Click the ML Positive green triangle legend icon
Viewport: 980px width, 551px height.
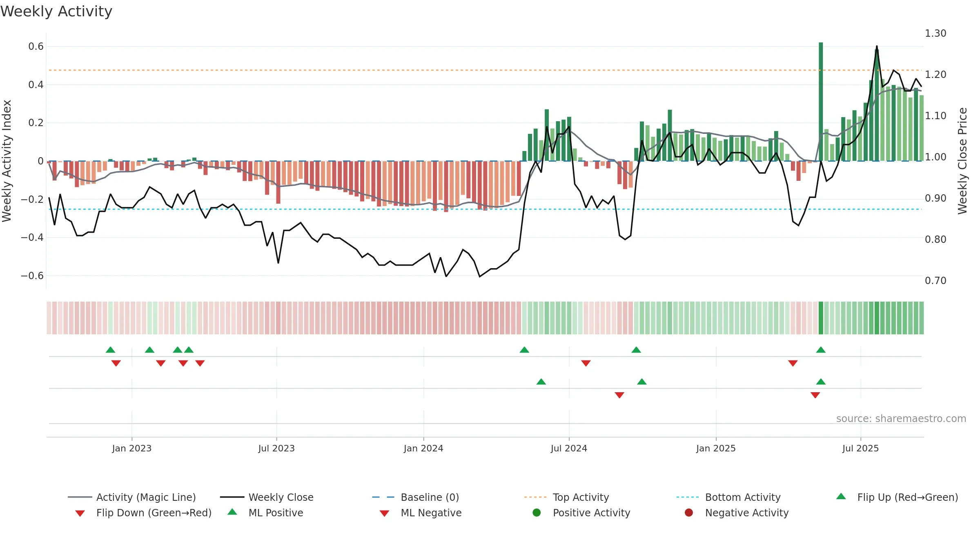(232, 512)
